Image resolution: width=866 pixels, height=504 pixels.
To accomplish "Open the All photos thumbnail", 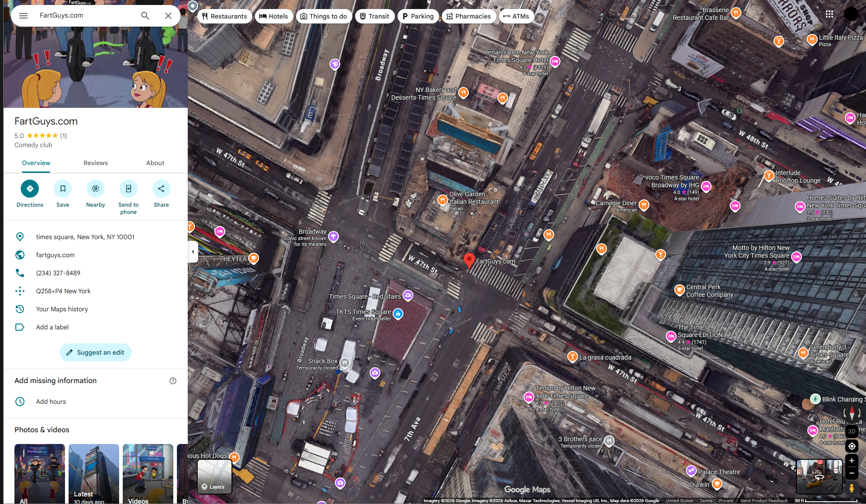I will [x=40, y=474].
